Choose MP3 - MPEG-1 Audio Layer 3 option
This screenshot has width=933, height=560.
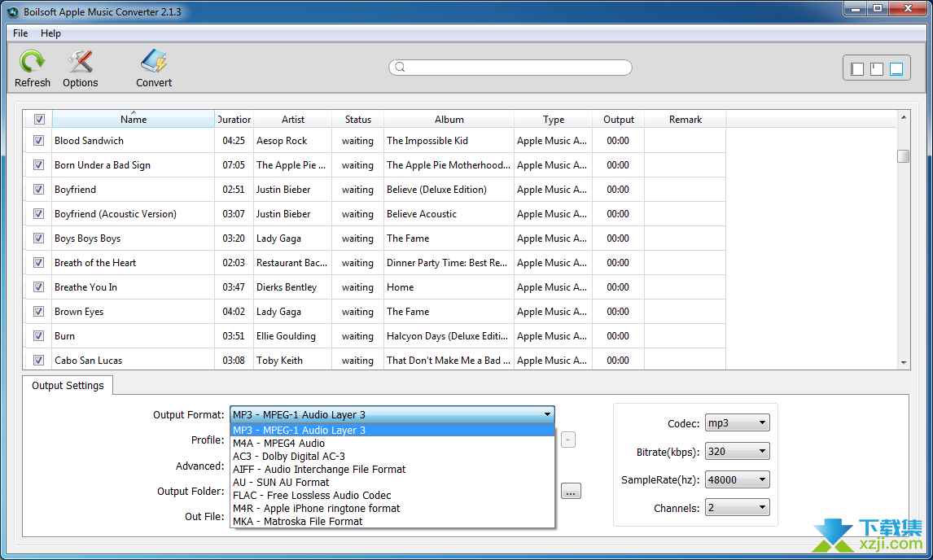pos(392,431)
